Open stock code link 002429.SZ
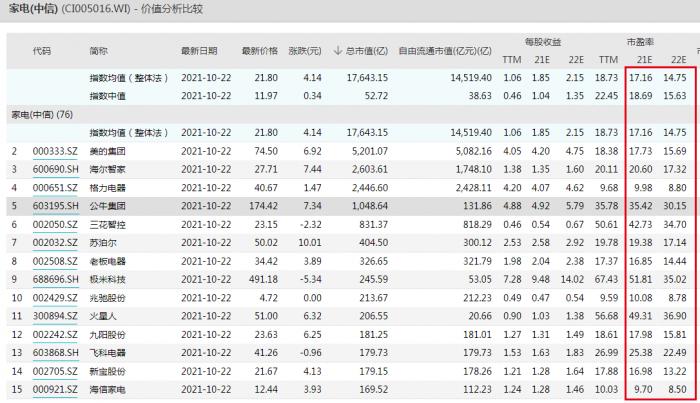The width and height of the screenshot is (700, 403). click(x=55, y=298)
